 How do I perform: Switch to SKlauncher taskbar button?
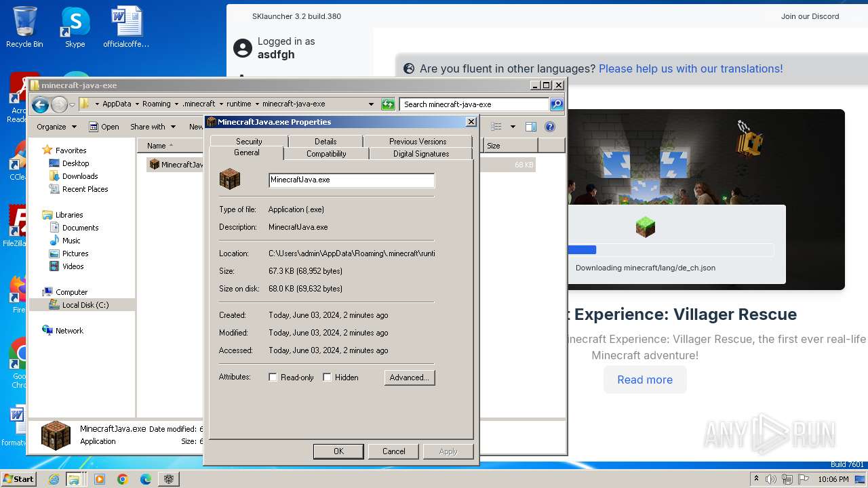169,479
